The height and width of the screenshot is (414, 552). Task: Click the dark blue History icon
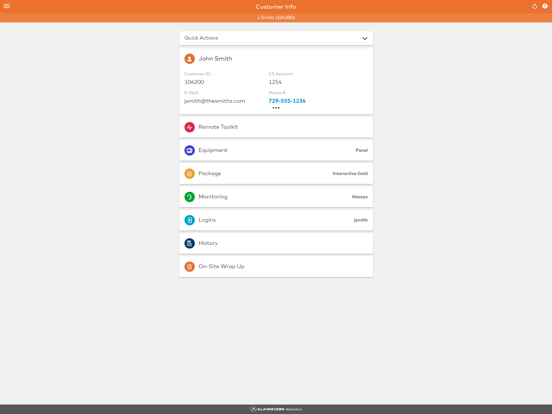pos(189,243)
